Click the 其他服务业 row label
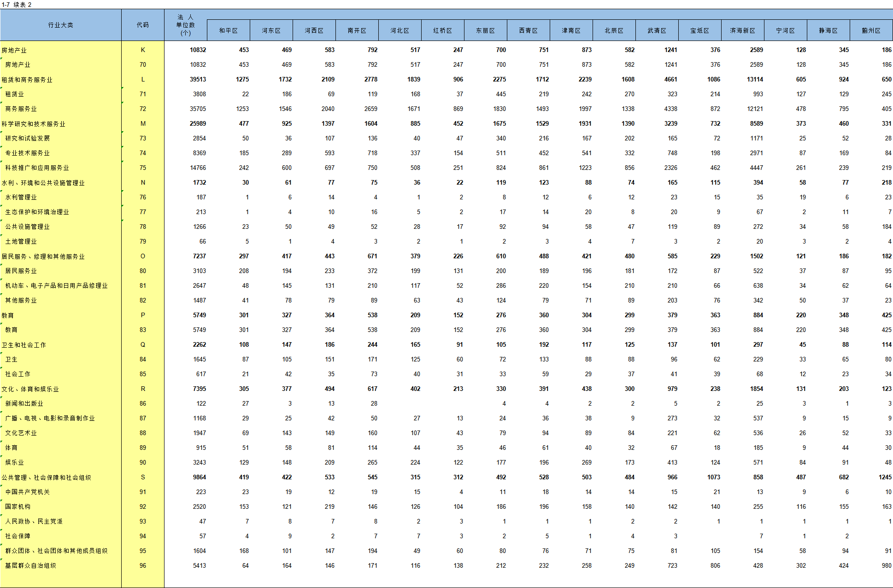Image resolution: width=893 pixels, height=588 pixels. (x=21, y=300)
